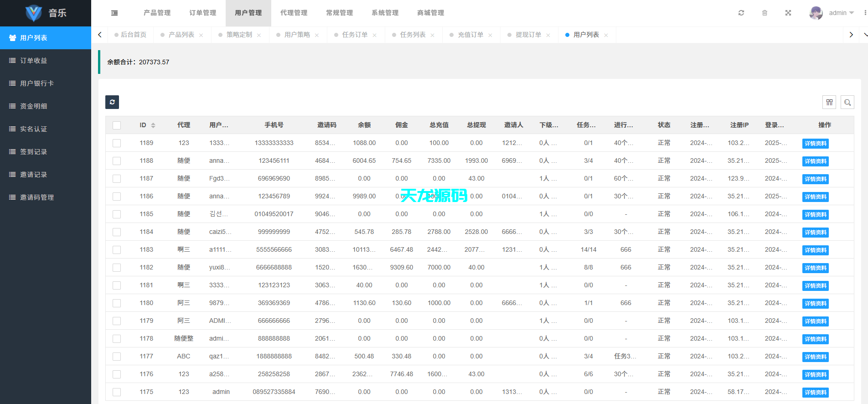Close the 策略定制 tab

[x=259, y=35]
